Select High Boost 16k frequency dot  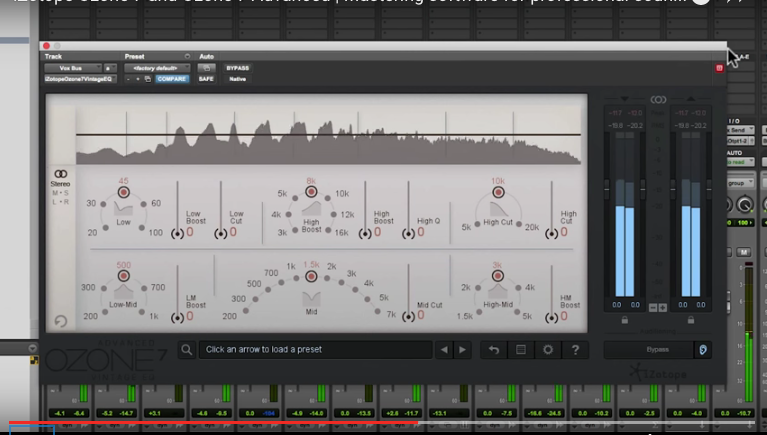328,230
